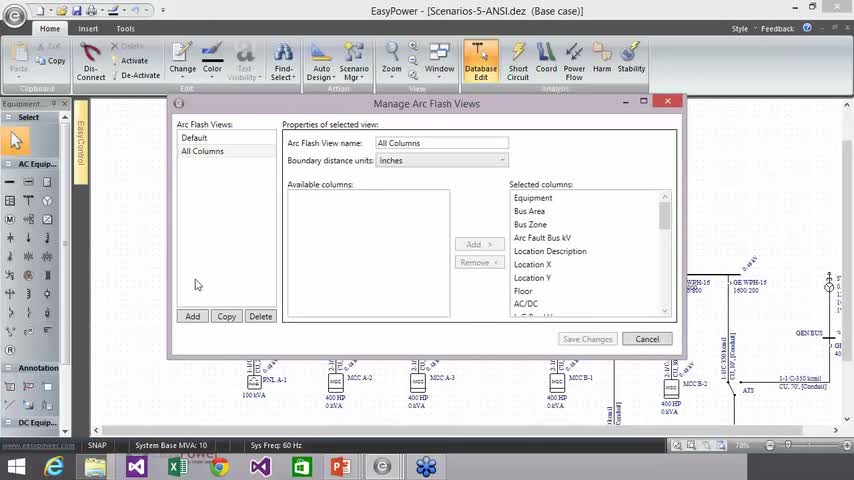The width and height of the screenshot is (854, 480).
Task: Click the Color tool icon
Action: 212,60
